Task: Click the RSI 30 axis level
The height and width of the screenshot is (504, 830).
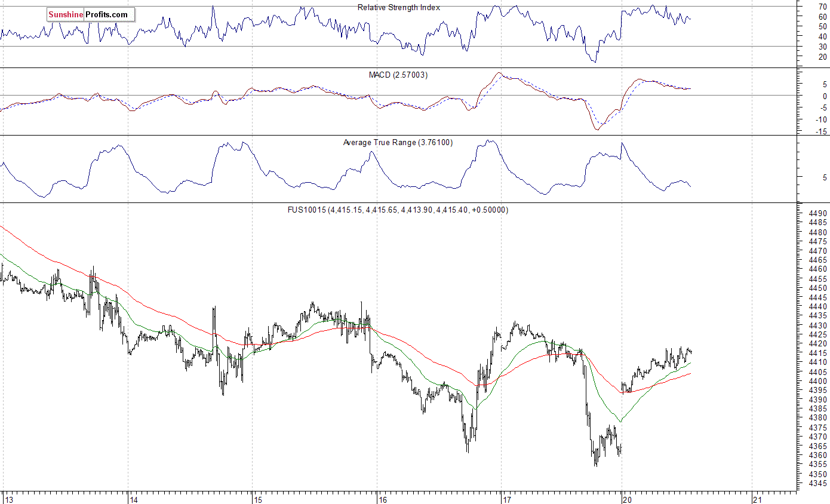Action: [823, 47]
